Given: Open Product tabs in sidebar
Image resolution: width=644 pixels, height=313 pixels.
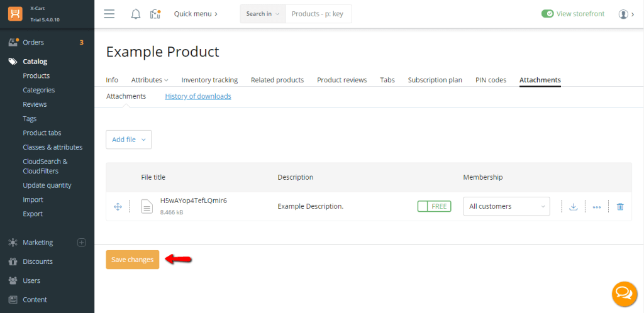Looking at the screenshot, I should [42, 133].
